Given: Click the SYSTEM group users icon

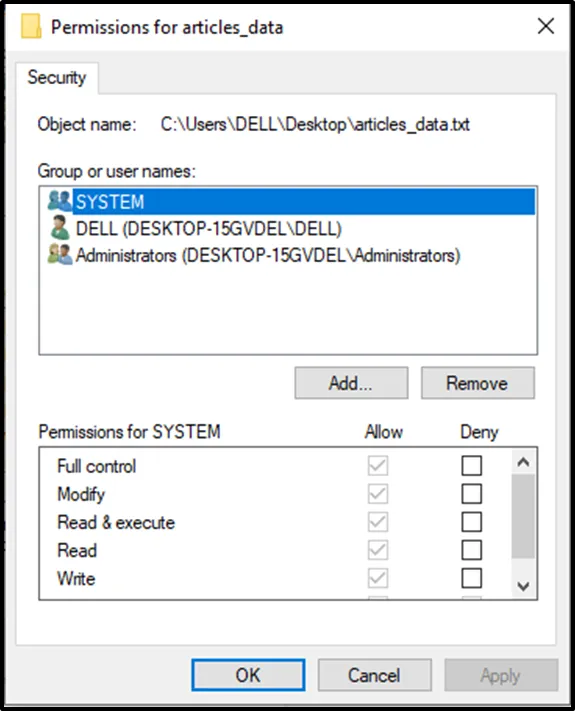Looking at the screenshot, I should pos(60,201).
